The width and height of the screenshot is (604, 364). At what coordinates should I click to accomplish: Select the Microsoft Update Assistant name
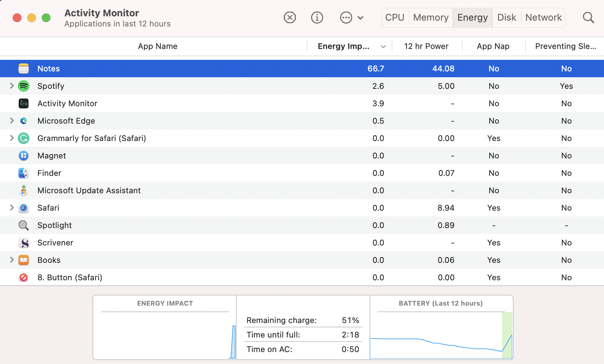89,190
